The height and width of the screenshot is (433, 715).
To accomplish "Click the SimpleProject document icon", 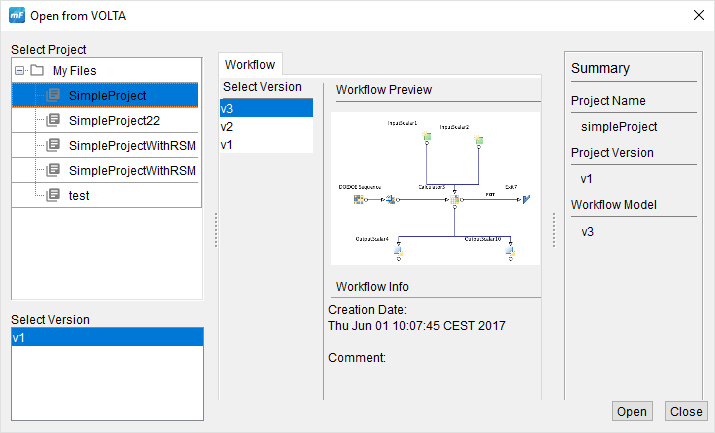I will [x=53, y=95].
